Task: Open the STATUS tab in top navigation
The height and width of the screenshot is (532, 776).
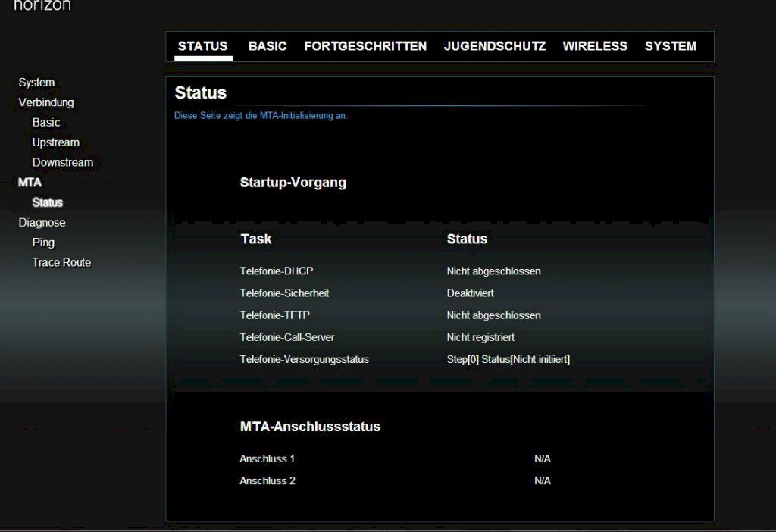Action: [202, 46]
